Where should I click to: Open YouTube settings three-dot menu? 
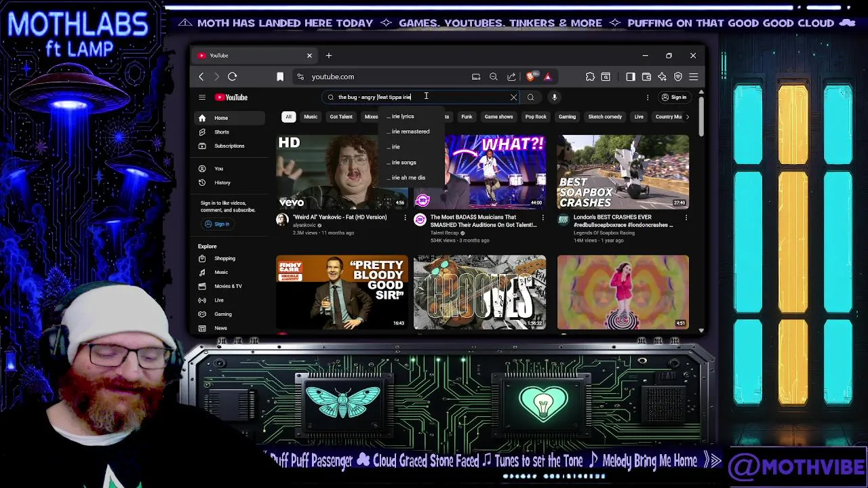pyautogui.click(x=648, y=97)
